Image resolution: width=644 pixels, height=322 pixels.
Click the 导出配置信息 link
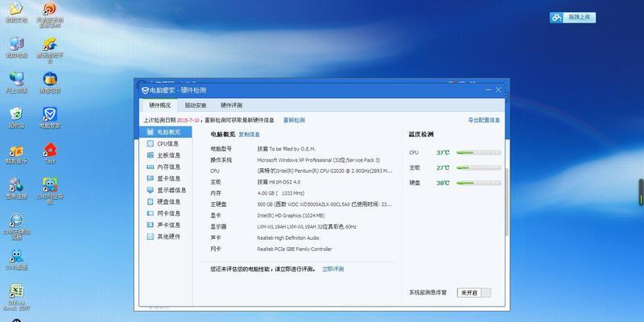485,120
